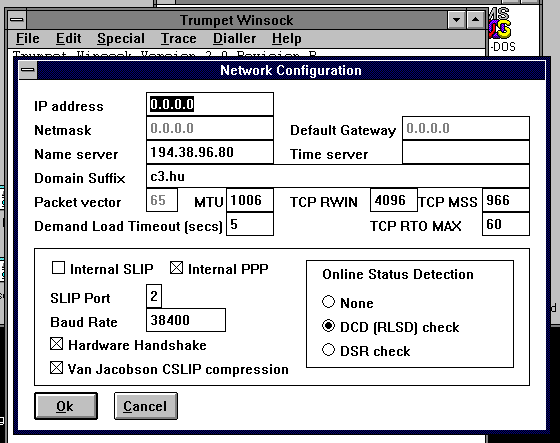Image resolution: width=560 pixels, height=443 pixels.
Task: Click the TCP RTO MAX field
Action: tap(506, 224)
